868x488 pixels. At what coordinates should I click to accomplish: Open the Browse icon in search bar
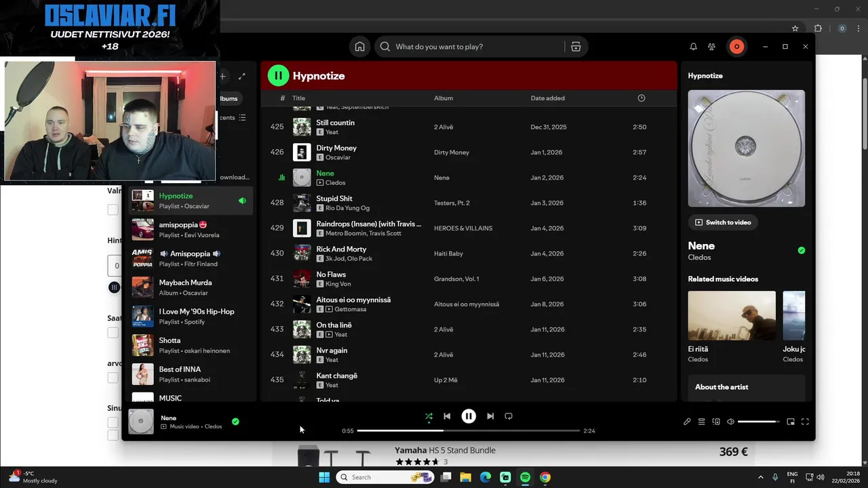tap(576, 47)
